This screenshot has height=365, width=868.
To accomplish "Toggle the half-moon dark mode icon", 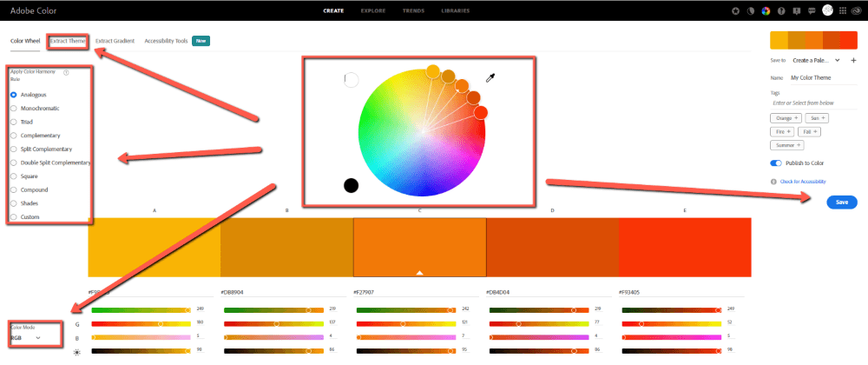I will 751,10.
